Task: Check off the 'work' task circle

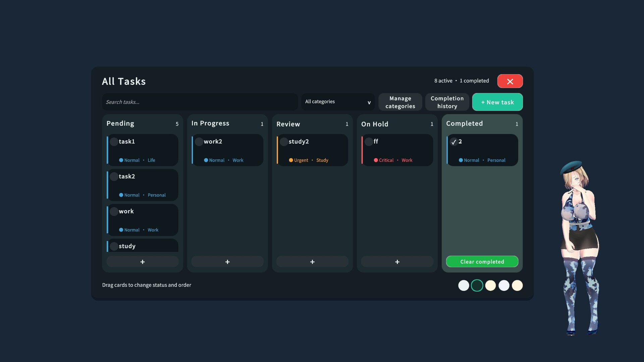Action: coord(114,212)
